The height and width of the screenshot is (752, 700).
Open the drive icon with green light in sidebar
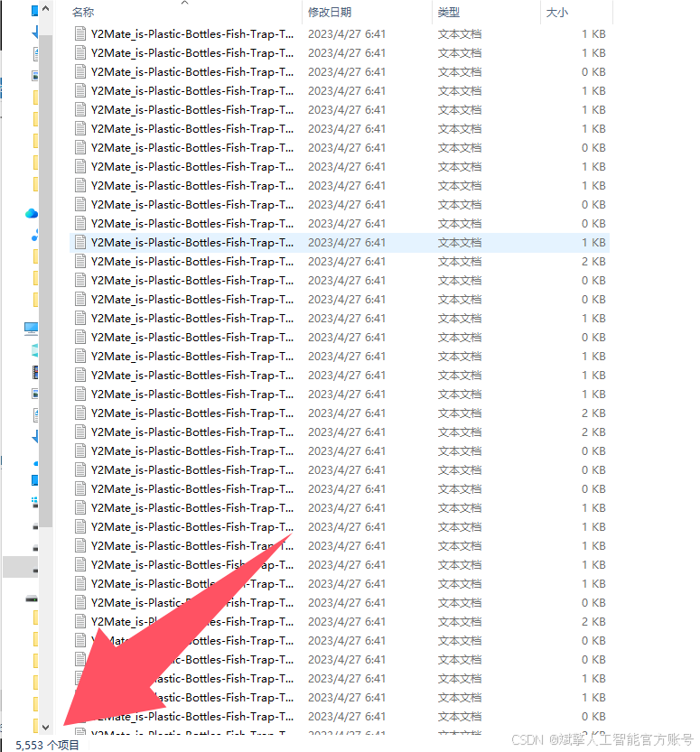click(32, 599)
